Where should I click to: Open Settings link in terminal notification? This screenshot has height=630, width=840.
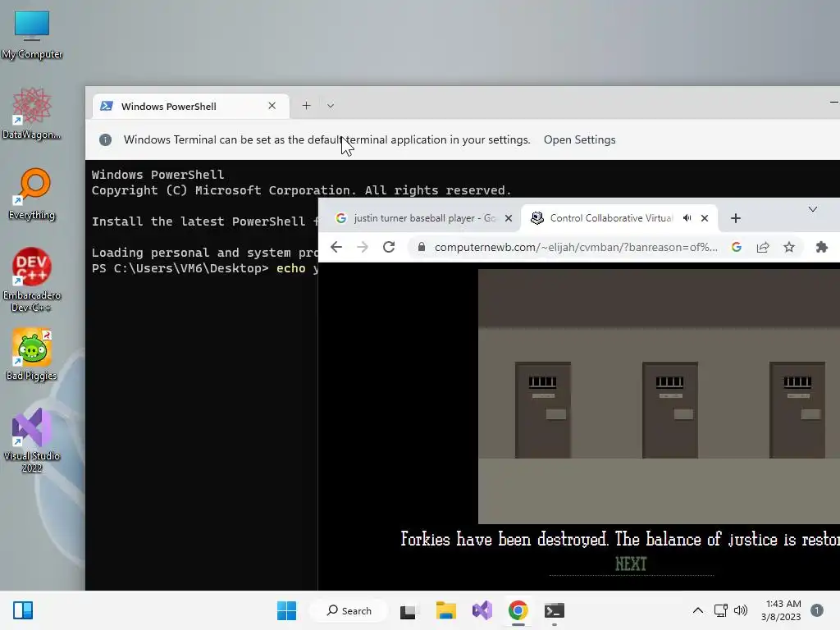coord(580,139)
